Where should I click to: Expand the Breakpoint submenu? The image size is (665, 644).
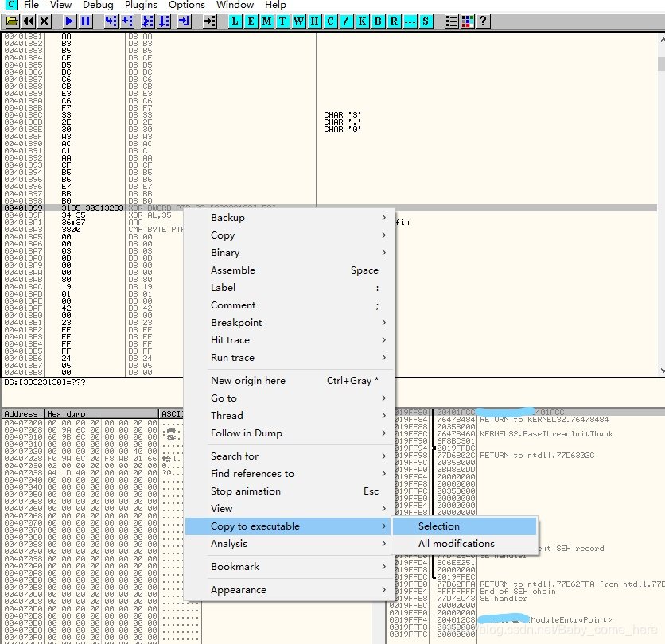[x=290, y=323]
